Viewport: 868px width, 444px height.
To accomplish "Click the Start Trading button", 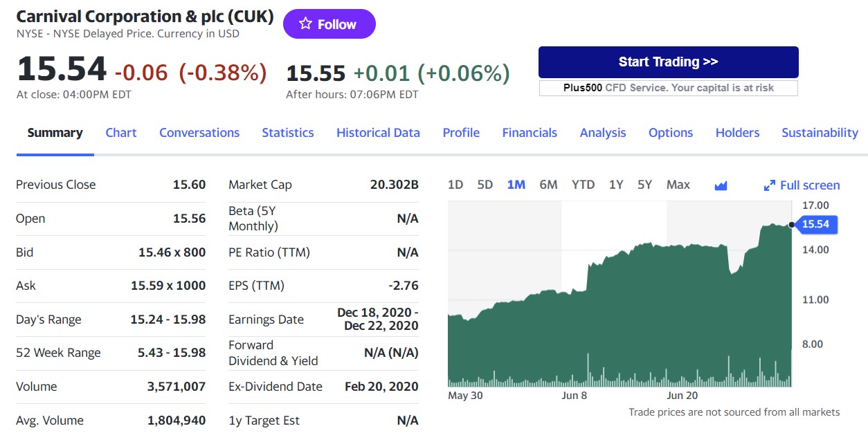I will (668, 62).
